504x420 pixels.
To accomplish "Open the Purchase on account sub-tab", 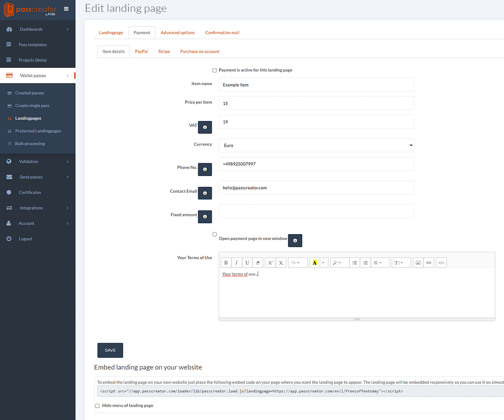I will (200, 51).
